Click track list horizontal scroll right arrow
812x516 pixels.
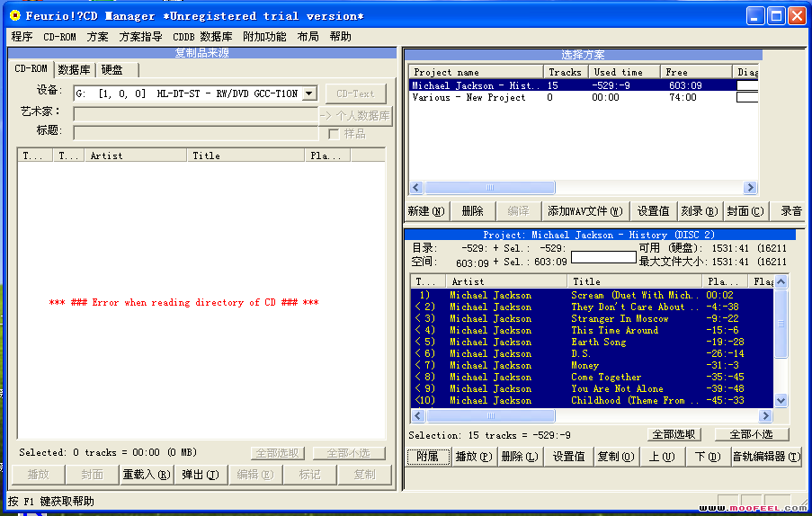coord(765,415)
